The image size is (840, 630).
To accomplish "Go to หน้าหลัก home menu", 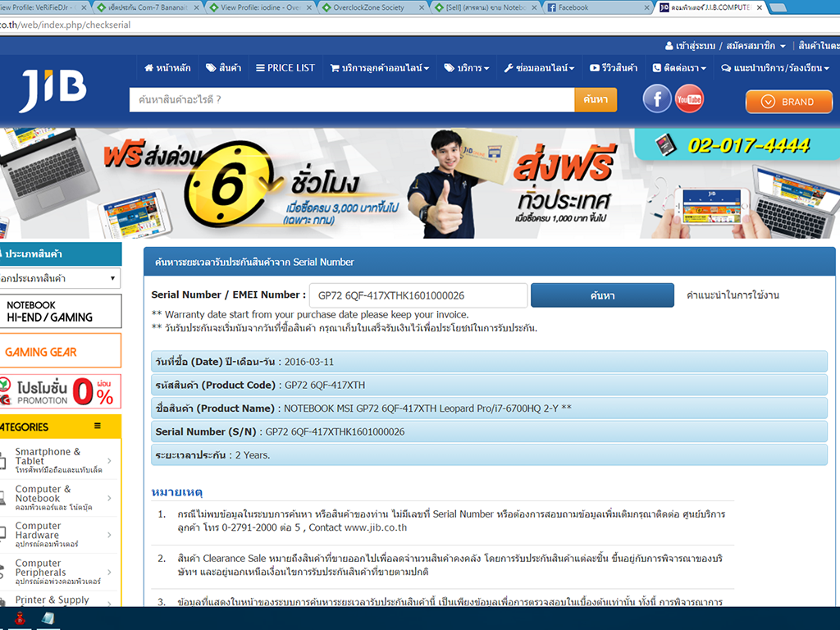I will point(167,68).
